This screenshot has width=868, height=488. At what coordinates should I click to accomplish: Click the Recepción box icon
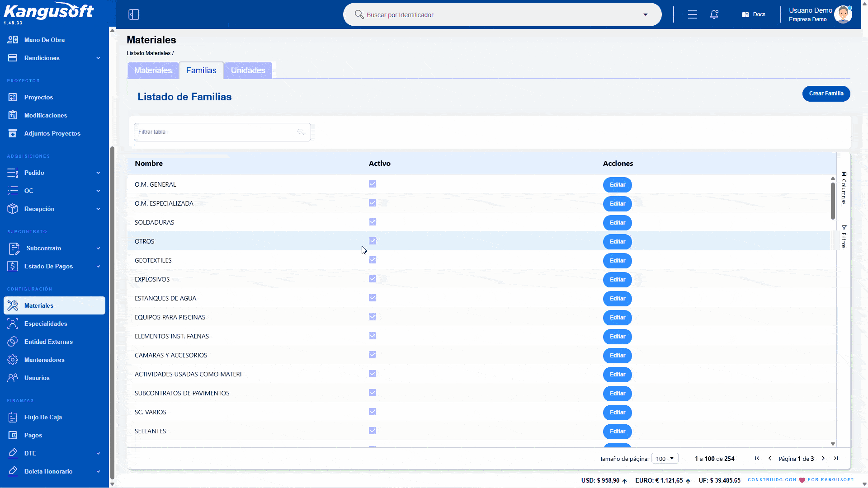pyautogui.click(x=13, y=209)
